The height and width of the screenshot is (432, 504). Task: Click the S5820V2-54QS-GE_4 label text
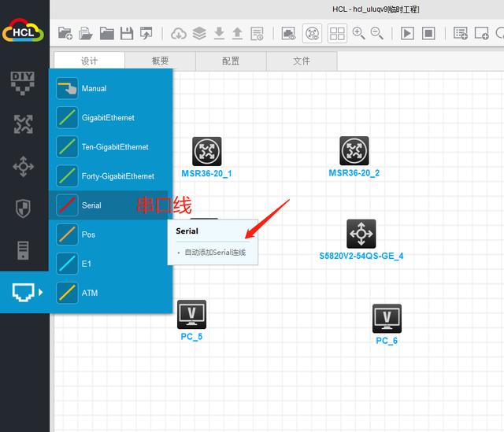tap(361, 256)
